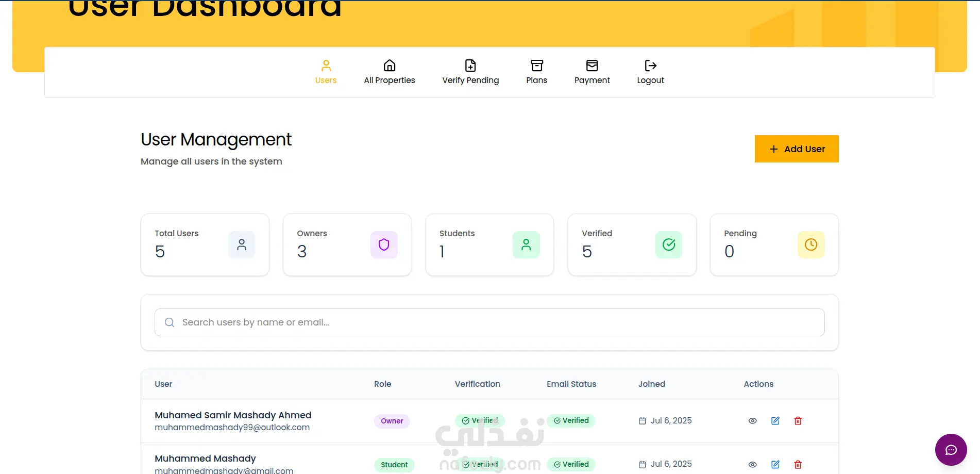Screen dimensions: 980x474
Task: Click the Verified count card
Action: [632, 245]
